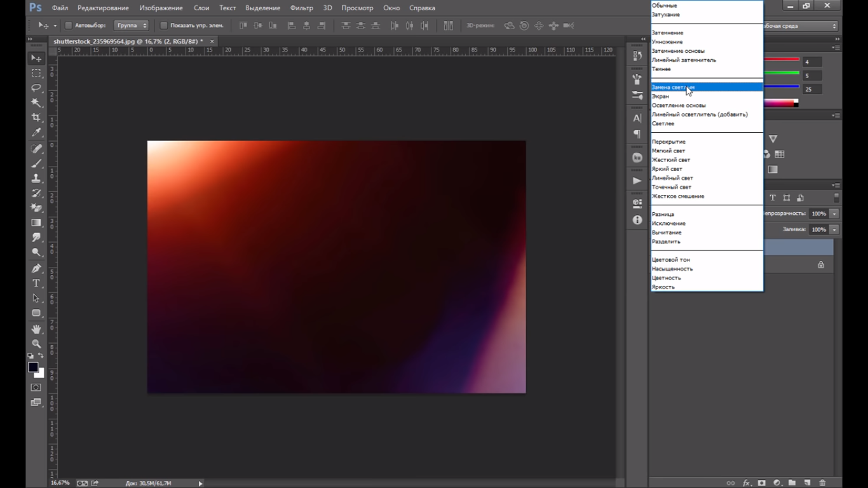
Task: Enable the Автовыбор checkbox
Action: tap(69, 25)
